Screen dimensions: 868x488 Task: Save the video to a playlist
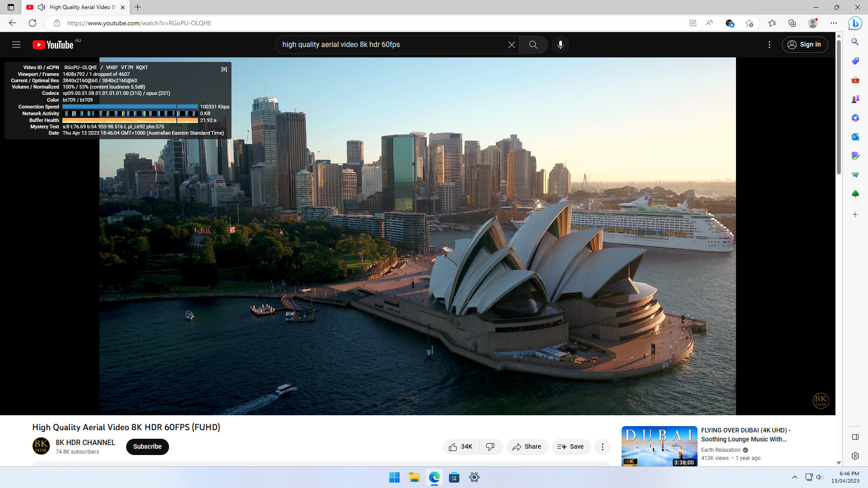point(571,447)
